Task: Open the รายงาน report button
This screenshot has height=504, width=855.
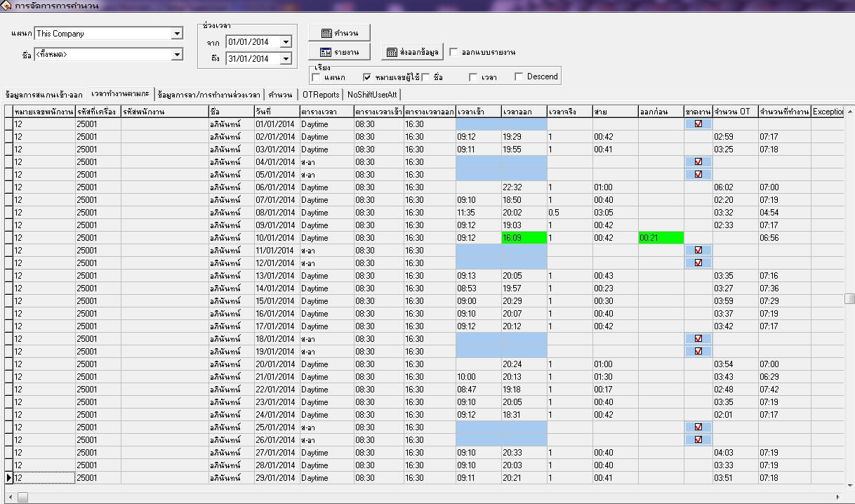Action: click(x=339, y=52)
